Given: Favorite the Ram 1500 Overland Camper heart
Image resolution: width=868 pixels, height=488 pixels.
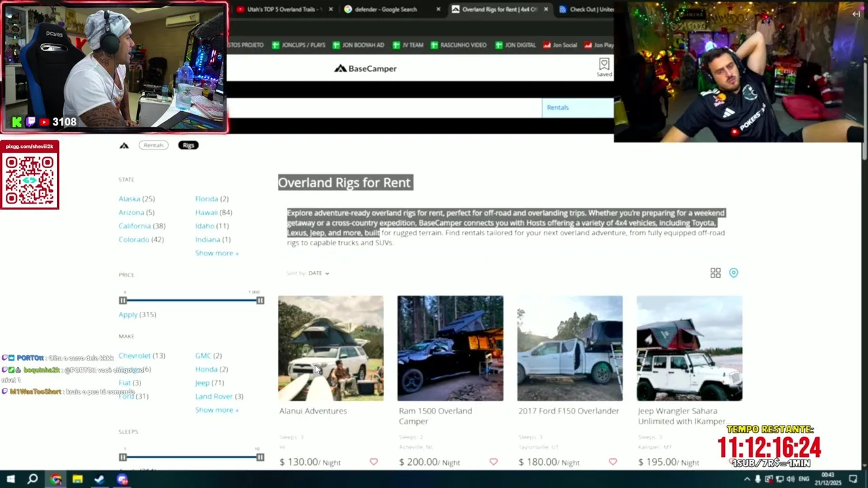Looking at the screenshot, I should coord(493,462).
